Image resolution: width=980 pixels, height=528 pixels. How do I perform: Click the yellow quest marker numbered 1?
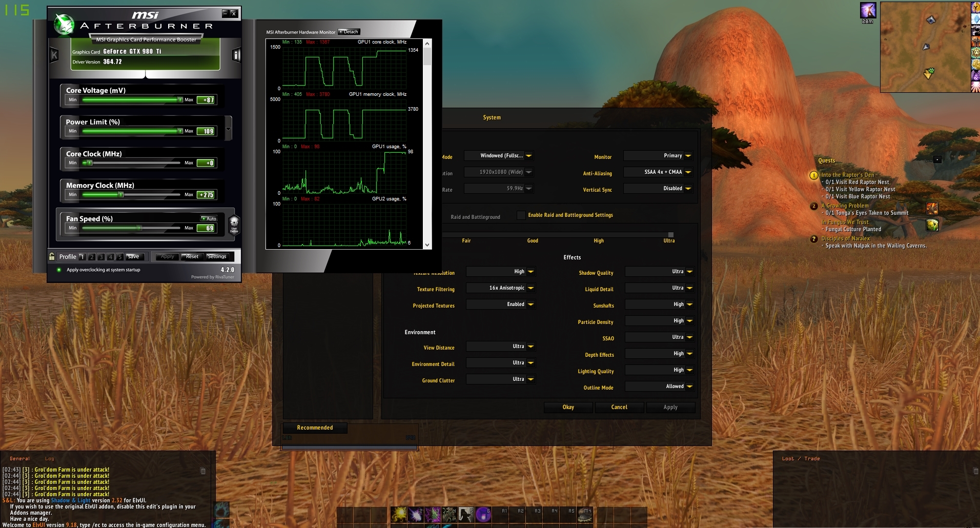coord(813,175)
